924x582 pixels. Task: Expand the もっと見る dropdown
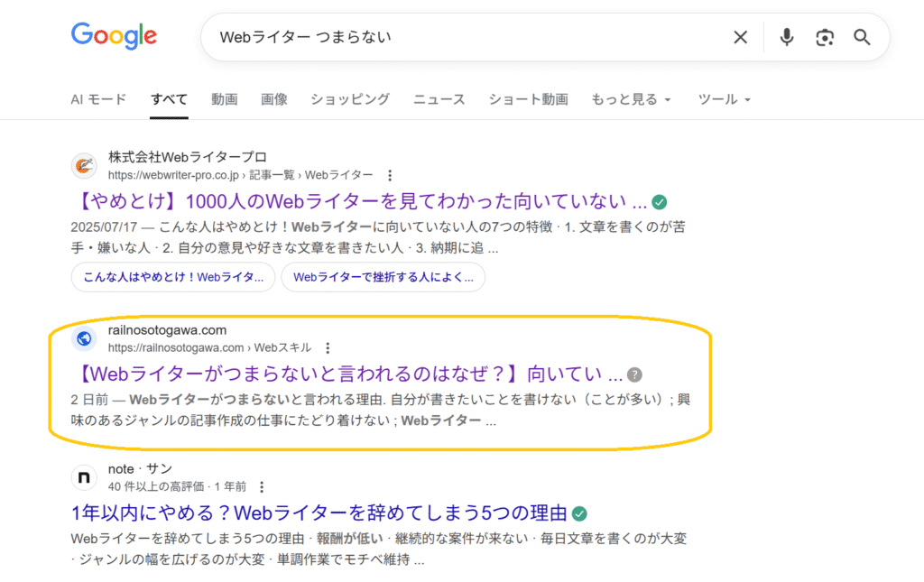631,99
